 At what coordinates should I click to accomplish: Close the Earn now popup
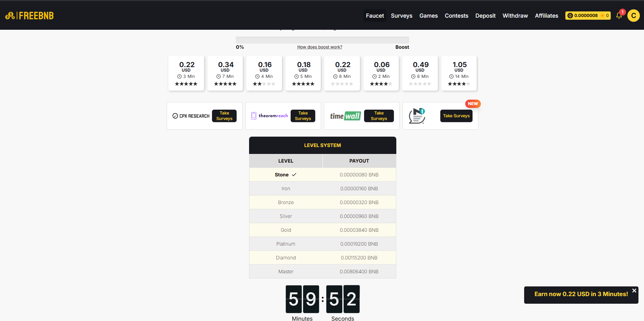click(634, 291)
